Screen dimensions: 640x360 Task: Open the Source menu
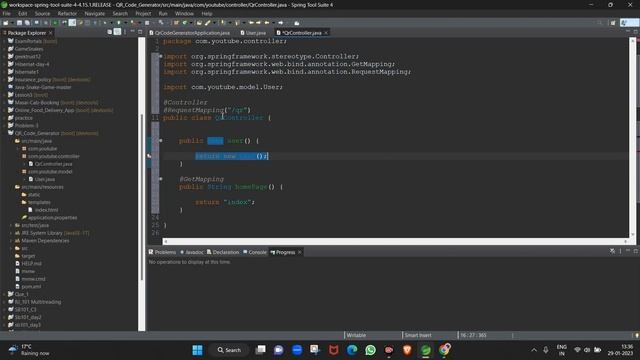coord(42,13)
